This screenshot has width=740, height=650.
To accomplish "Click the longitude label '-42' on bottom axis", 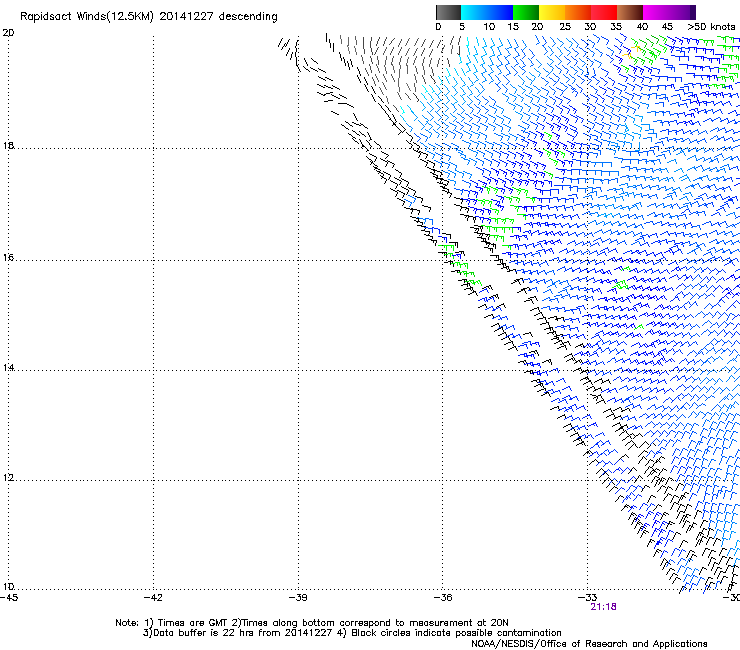I will [x=153, y=598].
